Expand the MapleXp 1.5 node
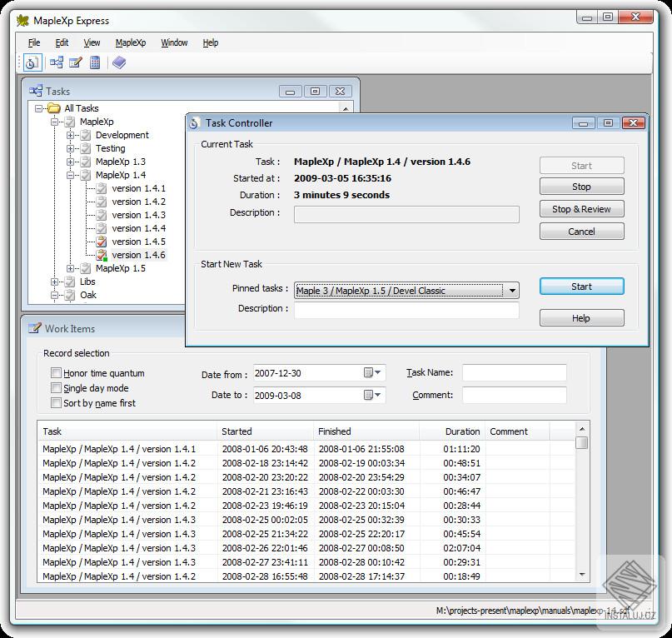The image size is (672, 638). pos(70,269)
